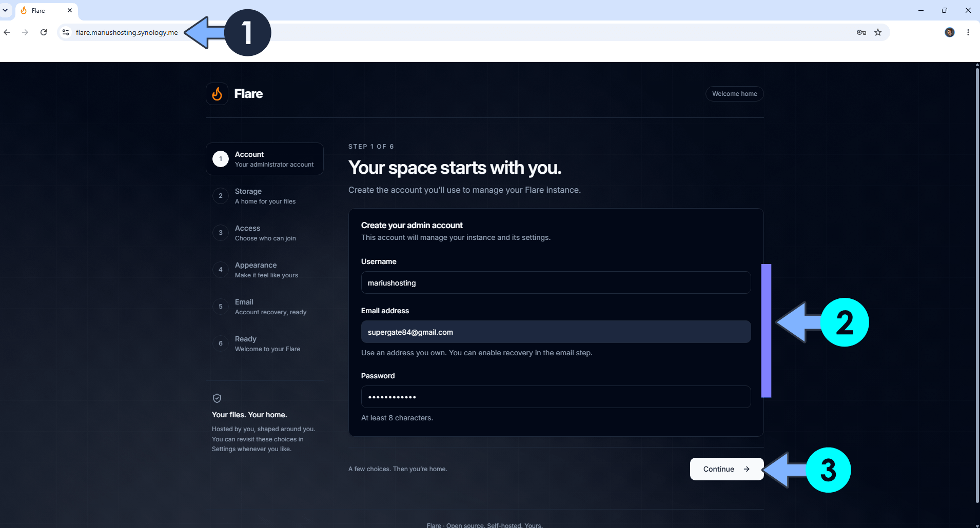Close the Flare browser tab

click(x=70, y=10)
